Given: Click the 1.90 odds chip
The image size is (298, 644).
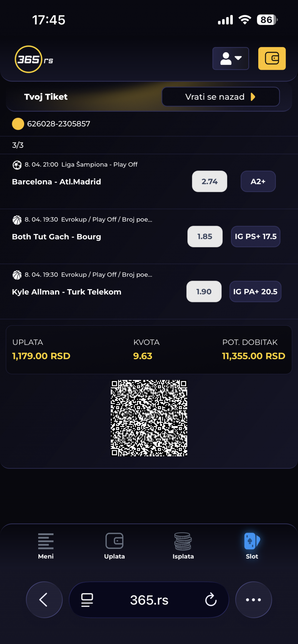Looking at the screenshot, I should point(204,291).
